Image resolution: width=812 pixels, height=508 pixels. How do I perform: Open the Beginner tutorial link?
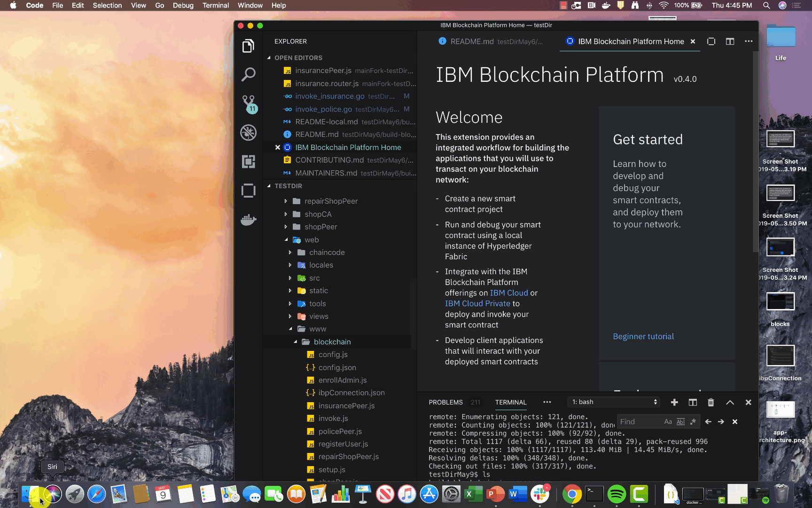[643, 336]
